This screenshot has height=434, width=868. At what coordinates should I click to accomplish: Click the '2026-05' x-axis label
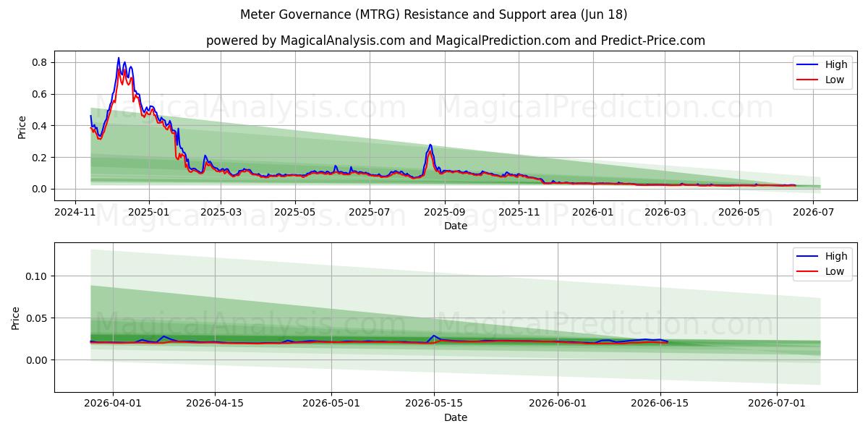tap(739, 212)
